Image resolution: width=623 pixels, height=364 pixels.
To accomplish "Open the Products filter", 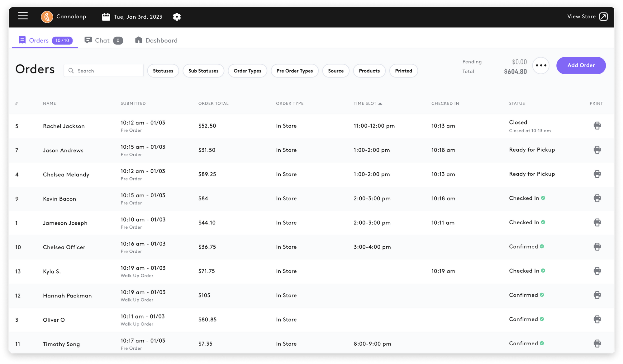I will pyautogui.click(x=369, y=71).
